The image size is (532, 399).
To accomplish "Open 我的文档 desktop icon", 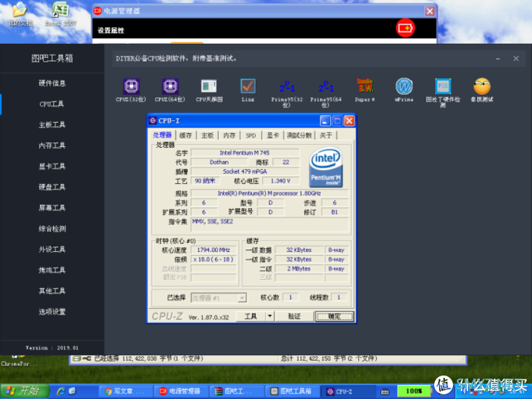I will click(20, 14).
